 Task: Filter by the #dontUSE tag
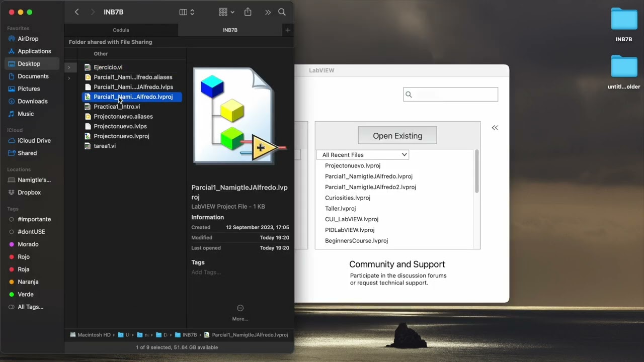[x=31, y=232]
